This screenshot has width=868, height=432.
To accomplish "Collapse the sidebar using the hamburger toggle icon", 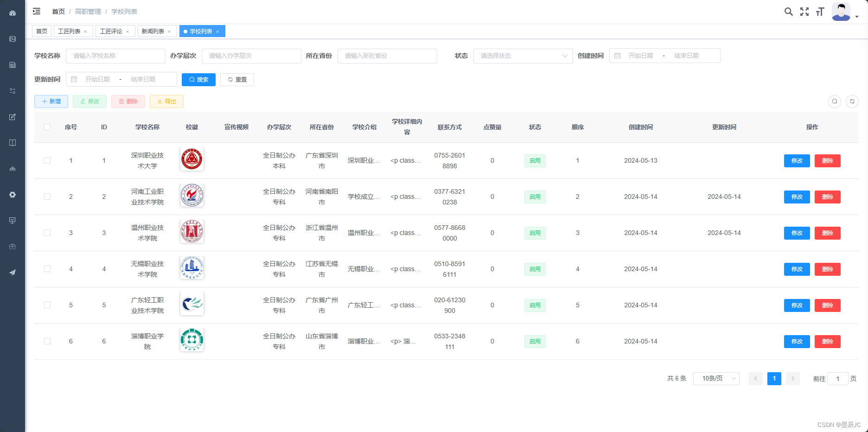I will [x=37, y=11].
